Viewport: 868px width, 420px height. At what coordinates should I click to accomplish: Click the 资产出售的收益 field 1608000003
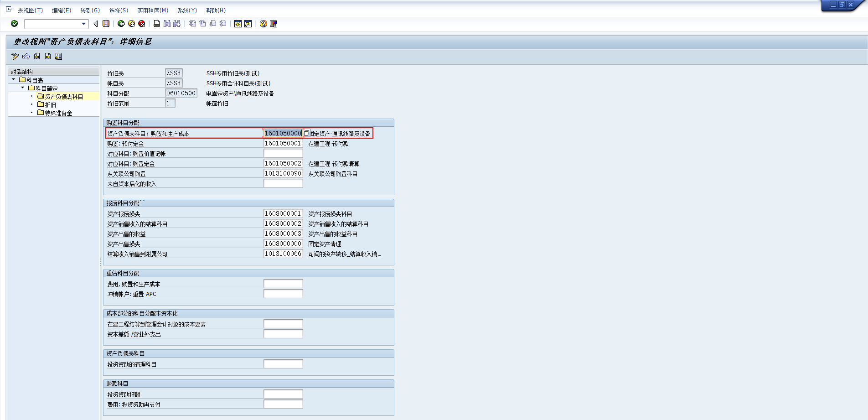(283, 233)
